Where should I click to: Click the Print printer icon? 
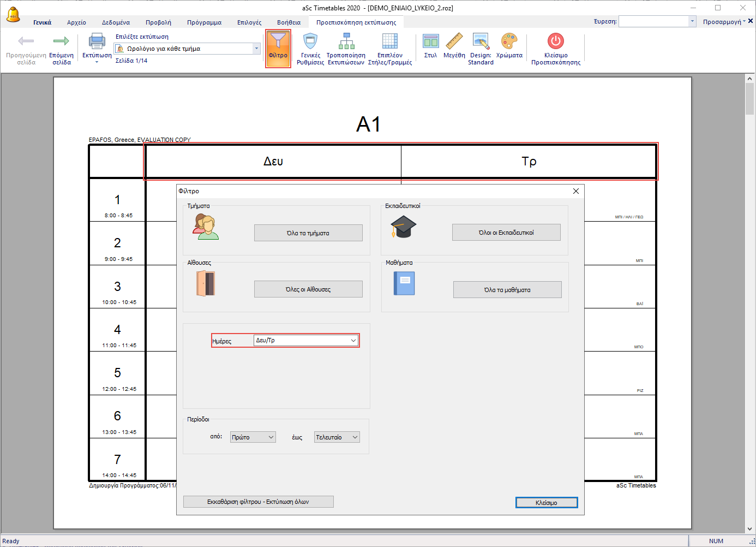point(97,41)
